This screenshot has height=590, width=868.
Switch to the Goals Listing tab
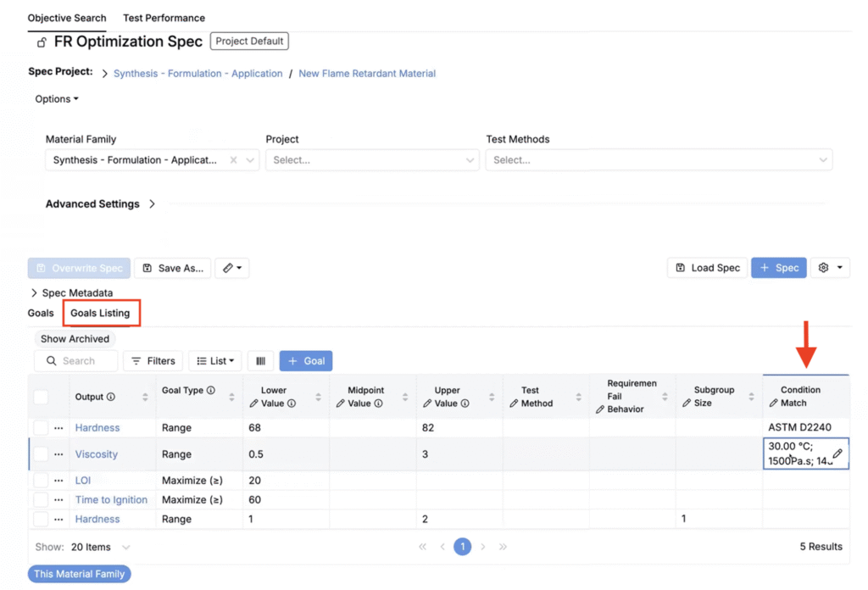pos(100,313)
